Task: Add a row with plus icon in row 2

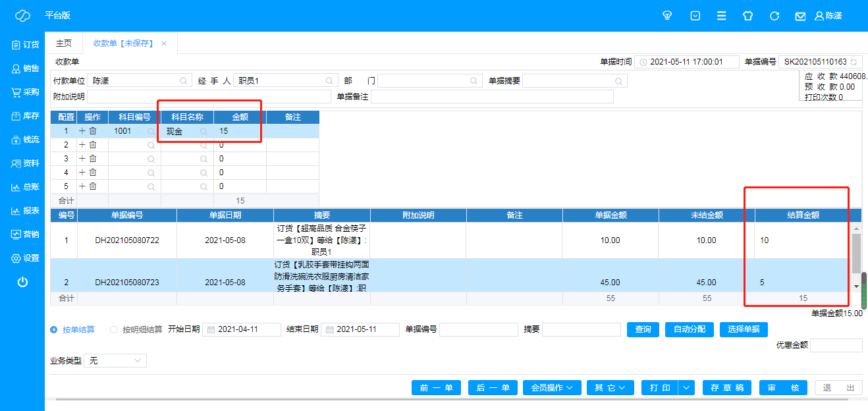Action: click(x=82, y=145)
